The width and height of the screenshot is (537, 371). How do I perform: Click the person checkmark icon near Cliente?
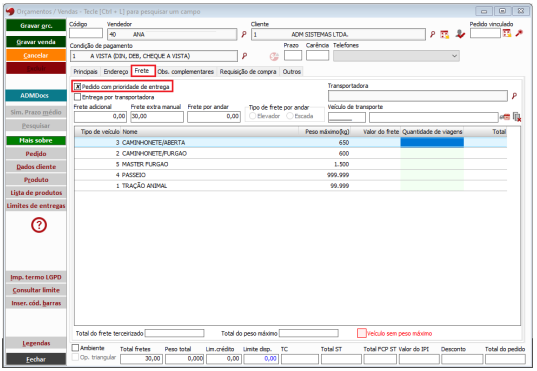point(460,34)
